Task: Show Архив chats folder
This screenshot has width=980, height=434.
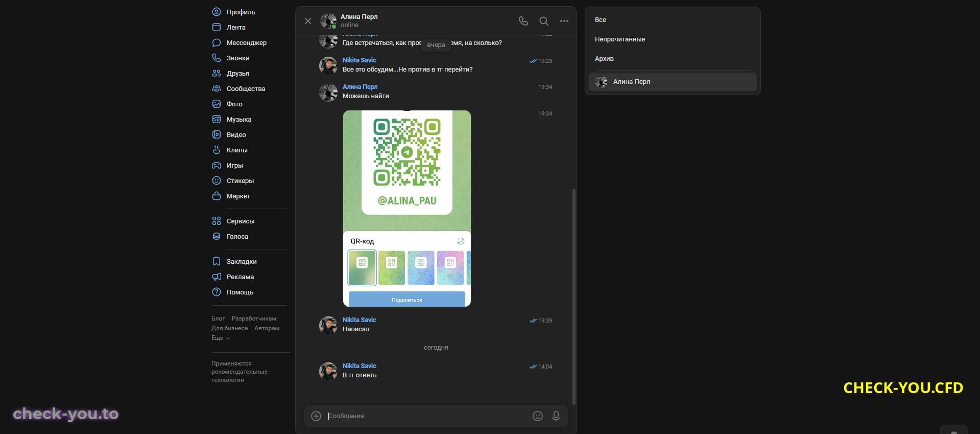Action: [604, 59]
